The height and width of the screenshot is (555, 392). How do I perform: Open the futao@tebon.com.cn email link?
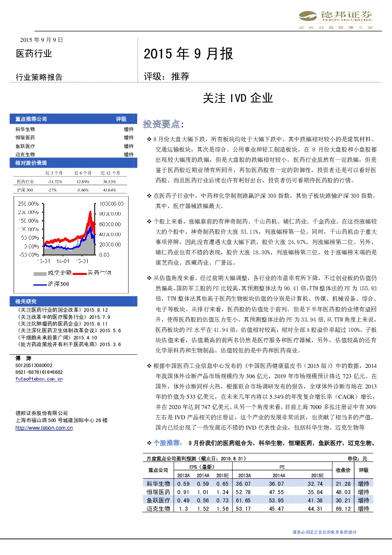[39, 379]
